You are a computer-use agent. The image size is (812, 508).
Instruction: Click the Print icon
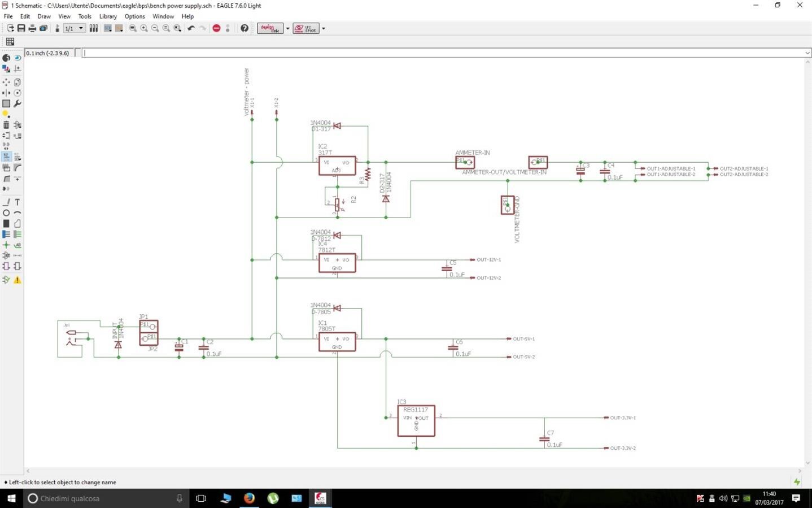coord(32,28)
